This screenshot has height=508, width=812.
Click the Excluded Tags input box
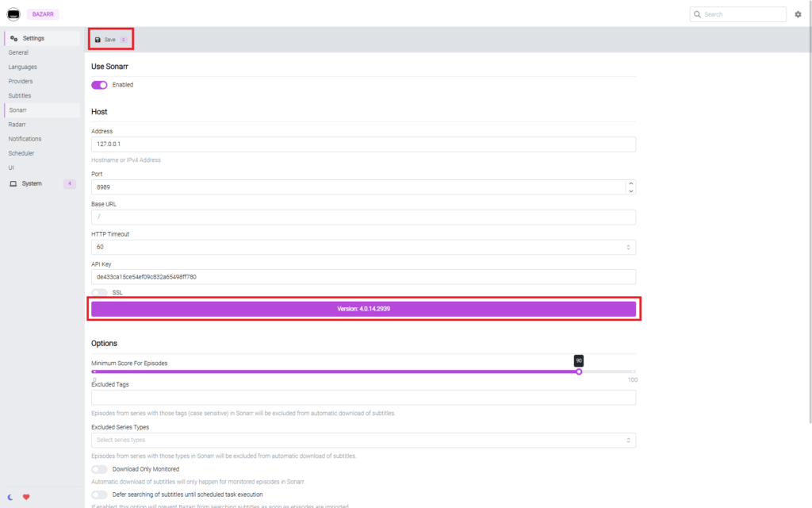[363, 398]
